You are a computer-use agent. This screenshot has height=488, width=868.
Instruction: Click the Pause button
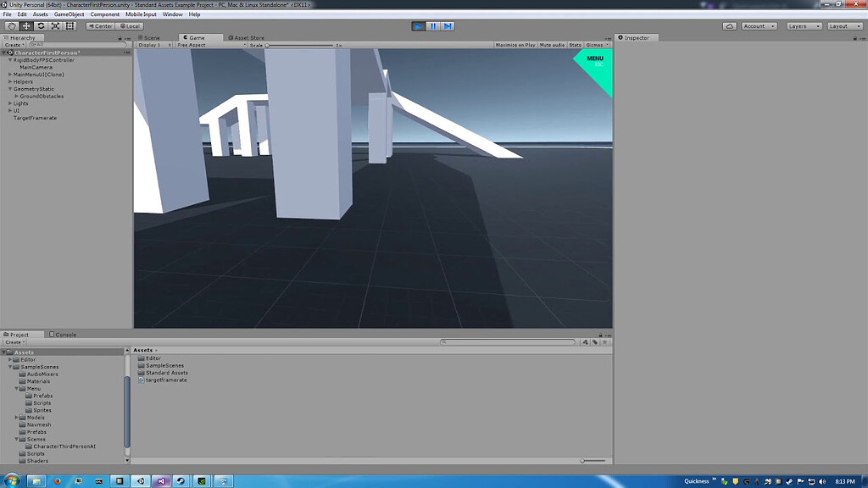[x=433, y=26]
